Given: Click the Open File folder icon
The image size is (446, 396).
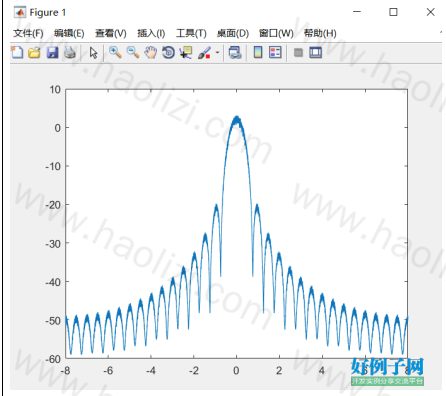Looking at the screenshot, I should coord(34,53).
